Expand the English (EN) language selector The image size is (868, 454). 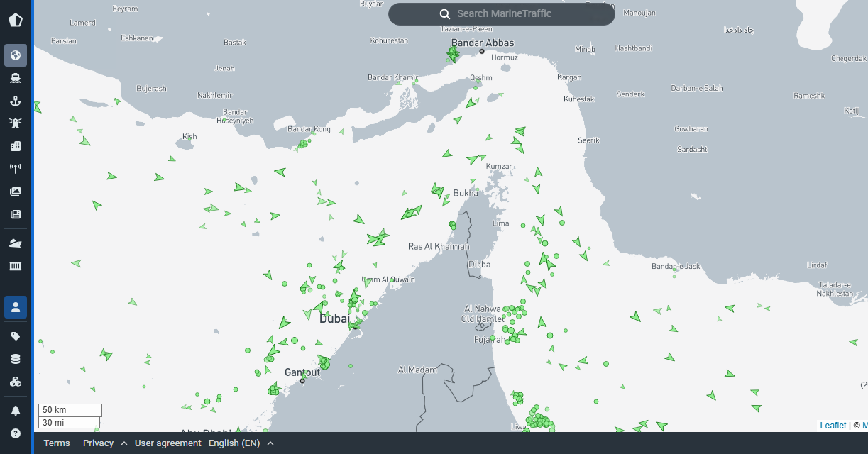[241, 443]
